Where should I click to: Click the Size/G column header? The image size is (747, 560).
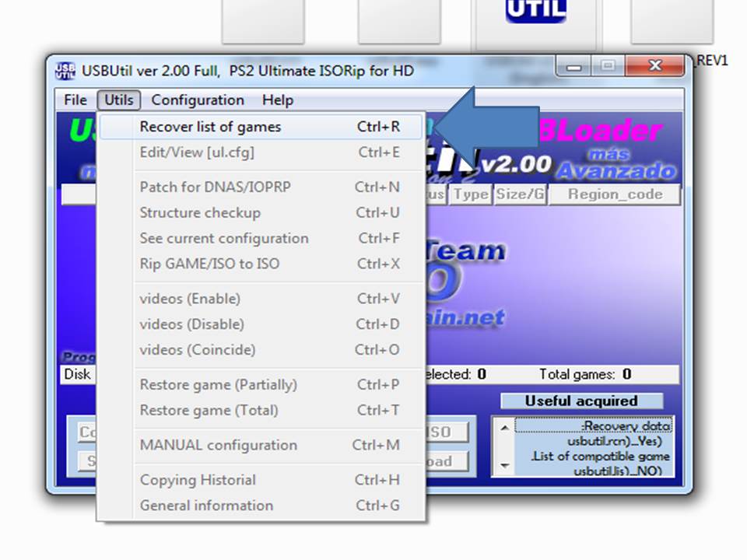(521, 194)
